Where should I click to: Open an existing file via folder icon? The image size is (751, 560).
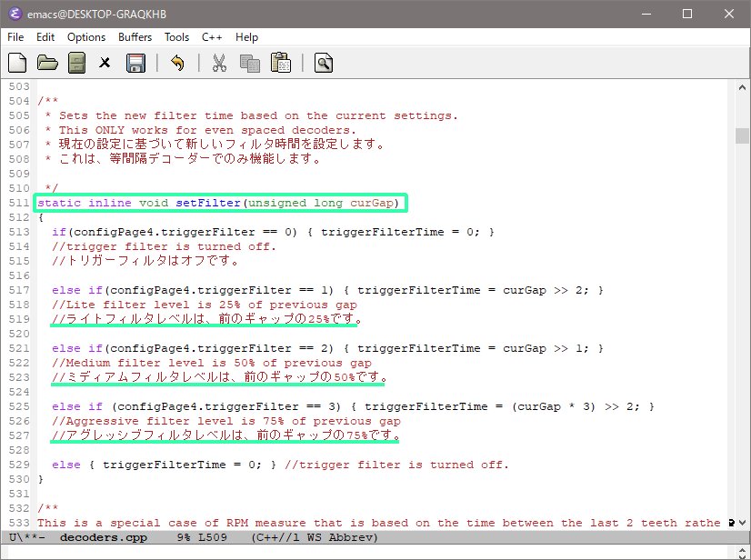pyautogui.click(x=47, y=64)
